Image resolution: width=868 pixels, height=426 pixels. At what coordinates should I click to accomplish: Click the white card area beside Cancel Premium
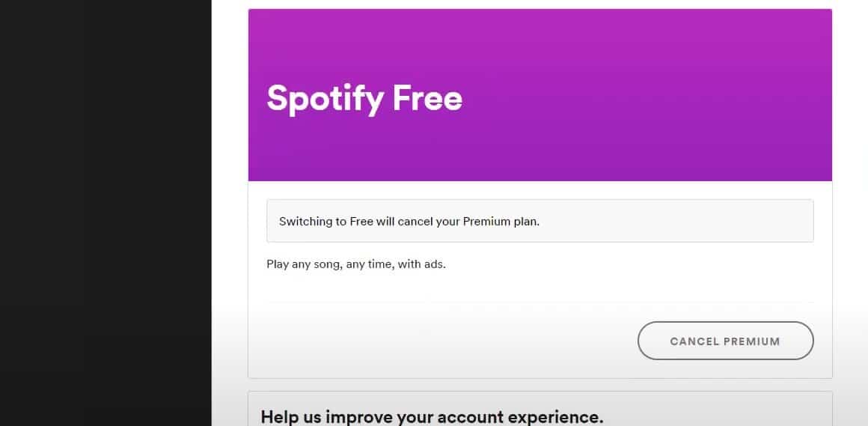click(443, 341)
